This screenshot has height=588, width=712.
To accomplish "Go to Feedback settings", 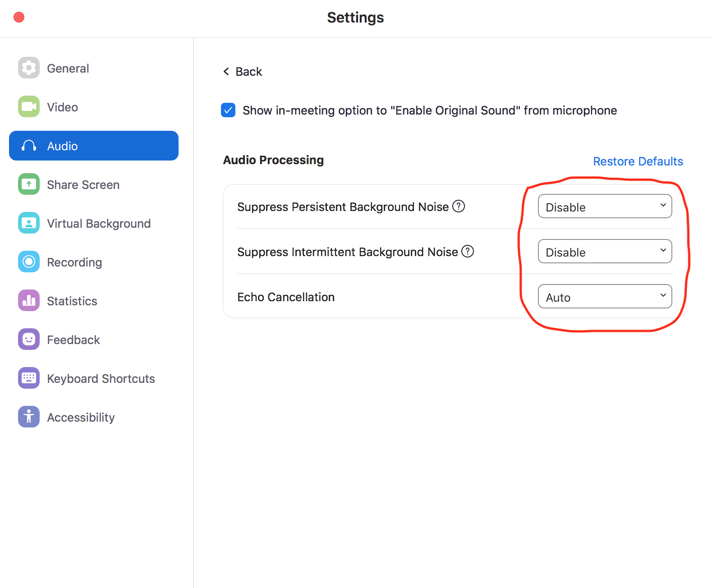I will pos(94,340).
